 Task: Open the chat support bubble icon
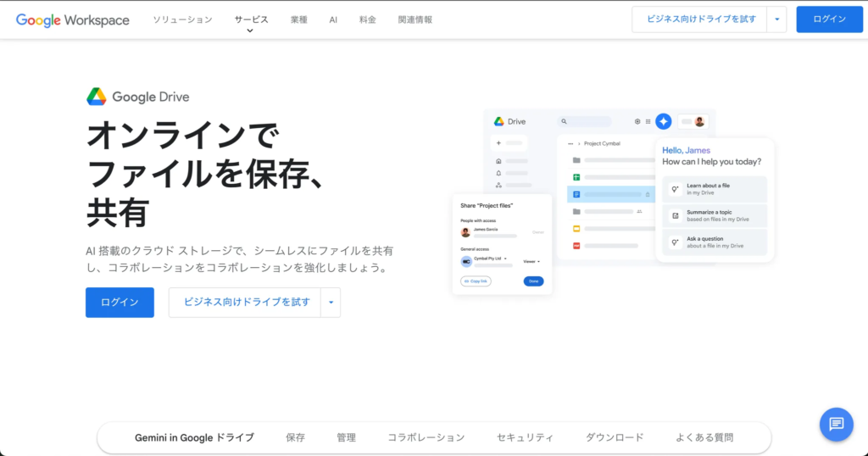point(836,425)
